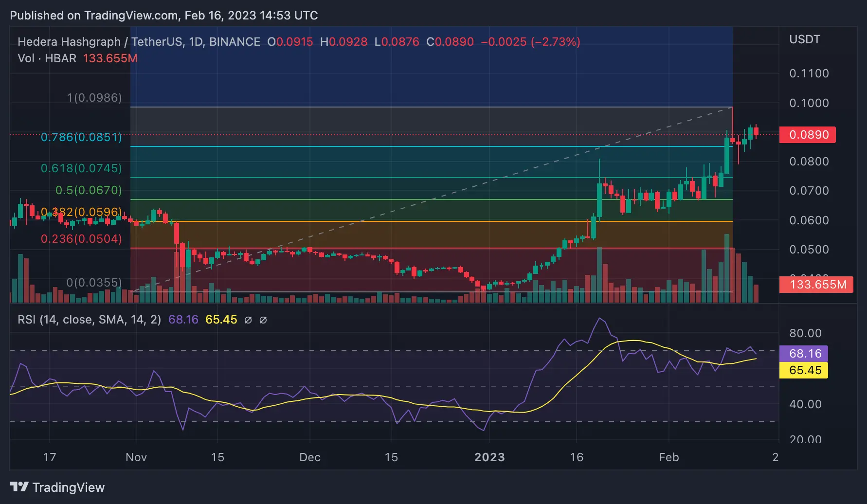This screenshot has width=867, height=504.
Task: Click the 0.0600 price axis label
Action: [809, 220]
